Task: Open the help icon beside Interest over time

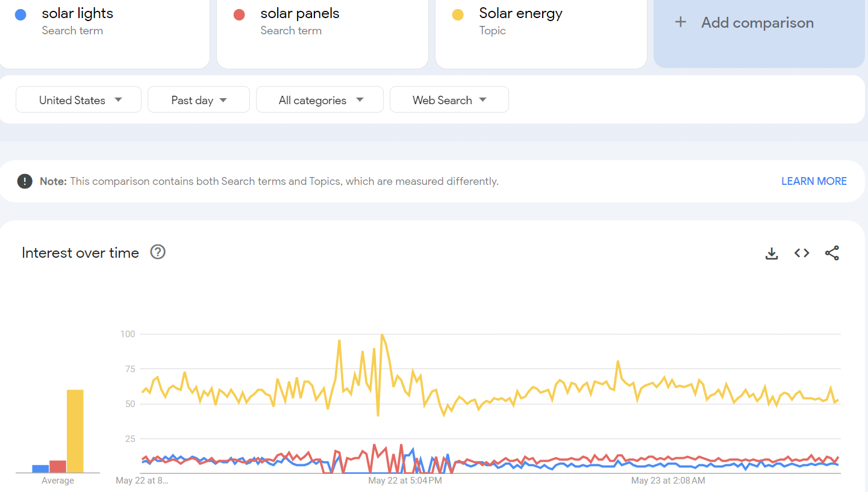Action: click(x=157, y=252)
